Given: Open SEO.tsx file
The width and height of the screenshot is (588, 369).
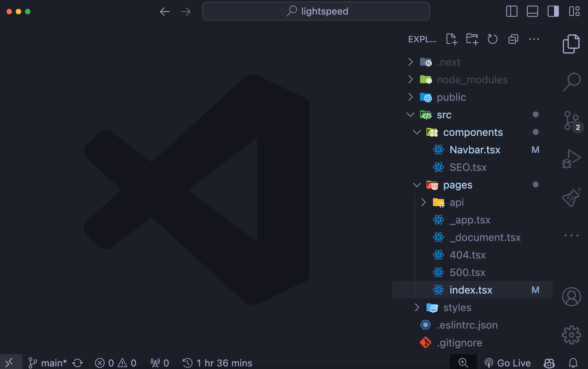Looking at the screenshot, I should pos(472,167).
